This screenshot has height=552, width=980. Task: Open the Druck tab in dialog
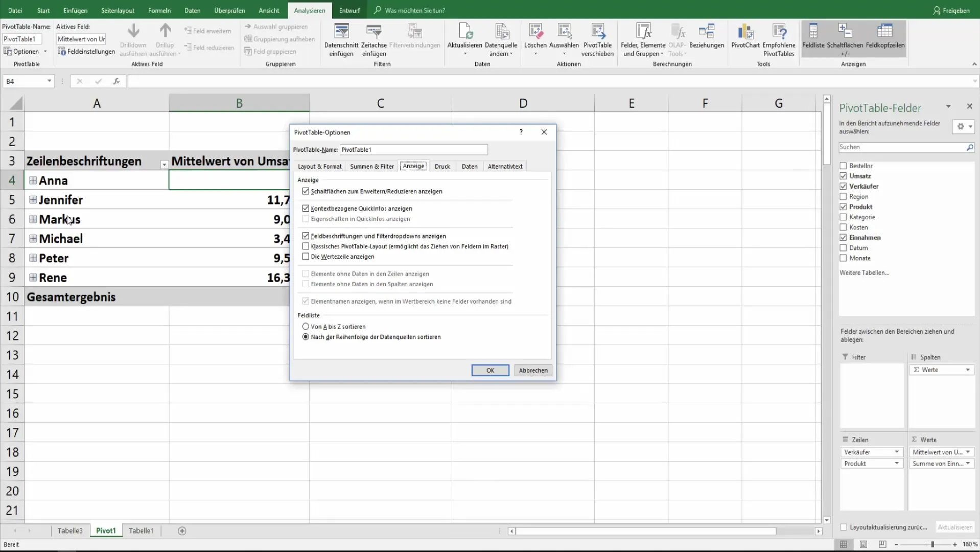(442, 167)
